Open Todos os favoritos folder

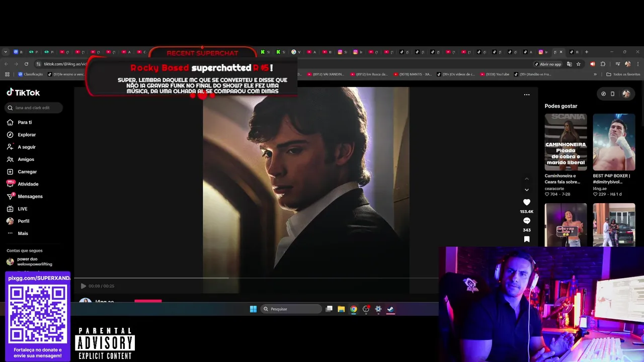[x=623, y=74]
